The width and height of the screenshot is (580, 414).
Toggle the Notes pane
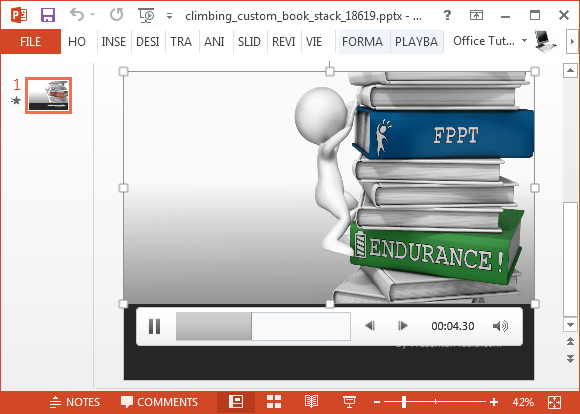(x=75, y=402)
